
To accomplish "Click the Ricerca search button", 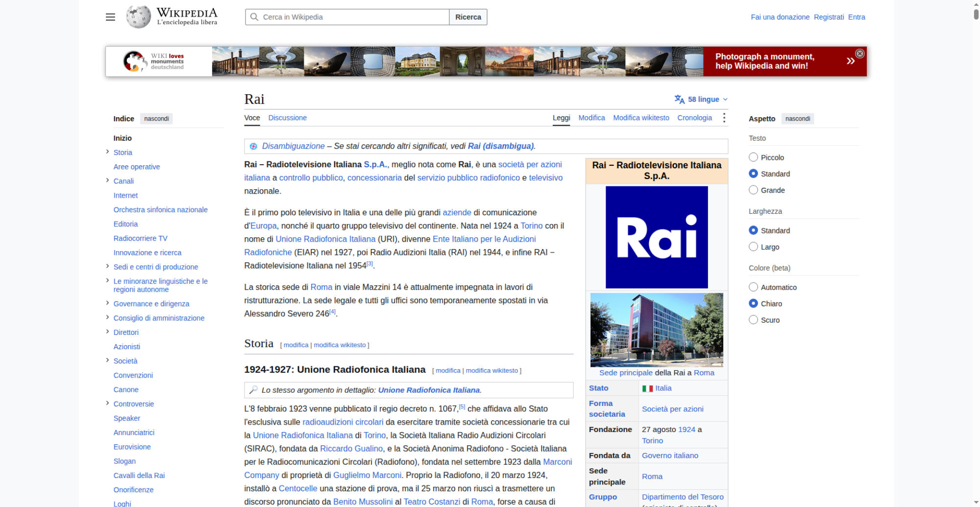I will [468, 17].
